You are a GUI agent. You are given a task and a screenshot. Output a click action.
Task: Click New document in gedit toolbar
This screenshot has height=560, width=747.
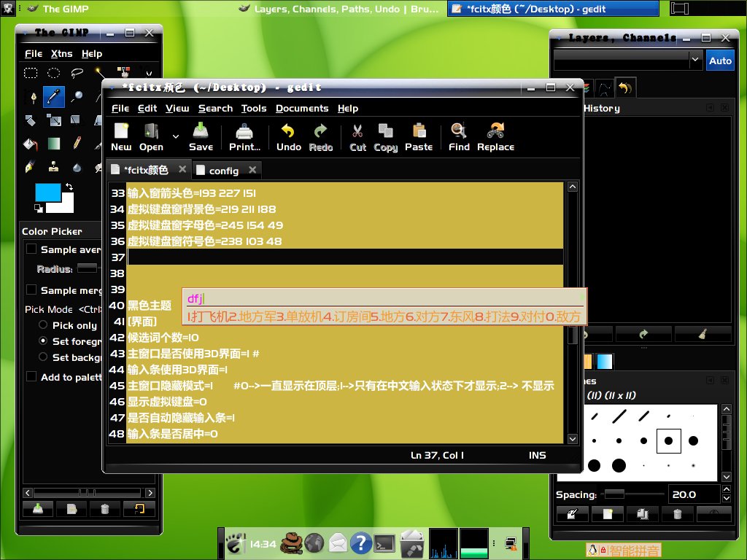click(121, 137)
